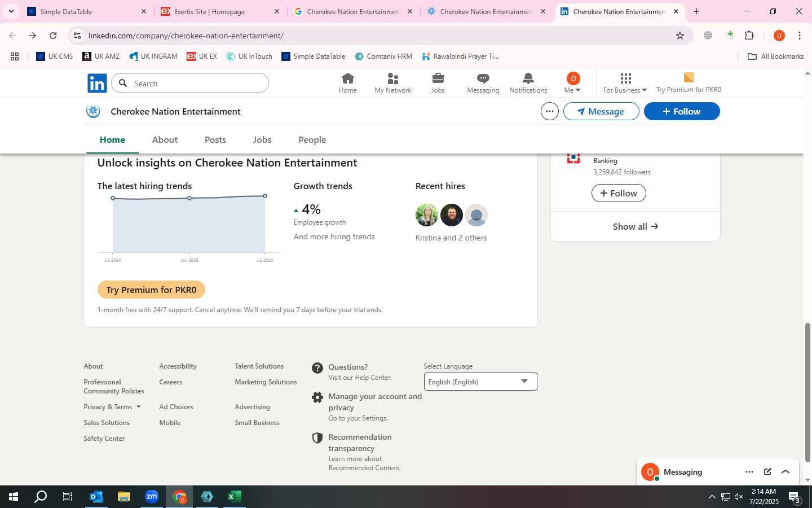Click page vertical scrollbar thumb
Screen dimensions: 812x508
[807, 392]
